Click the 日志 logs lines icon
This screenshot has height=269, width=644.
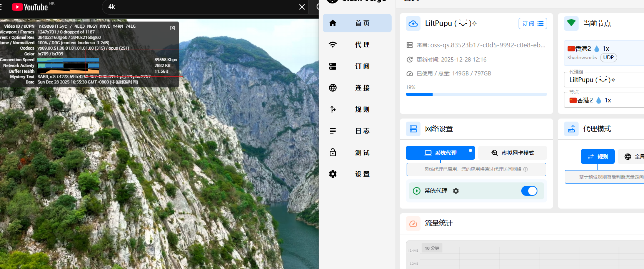pyautogui.click(x=333, y=131)
